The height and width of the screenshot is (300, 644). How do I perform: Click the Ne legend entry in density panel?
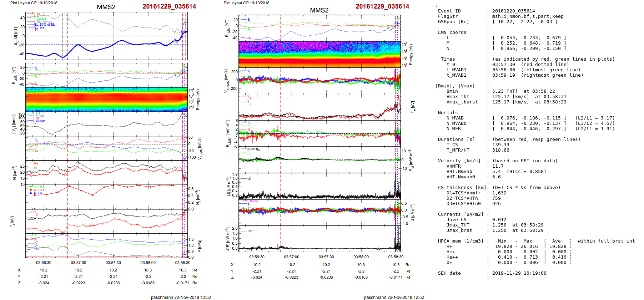pyautogui.click(x=36, y=163)
